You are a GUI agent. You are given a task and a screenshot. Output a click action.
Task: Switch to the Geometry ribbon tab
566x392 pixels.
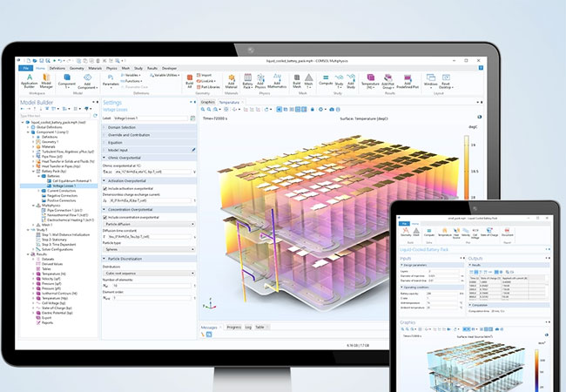point(77,68)
